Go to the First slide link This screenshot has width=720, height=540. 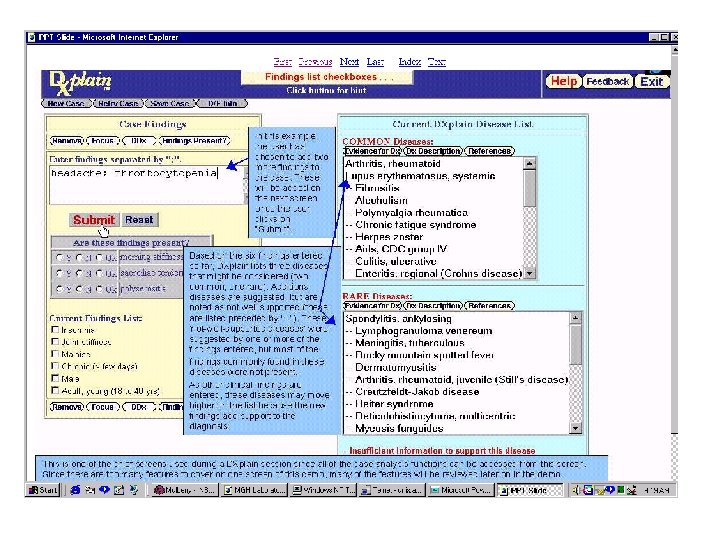282,62
